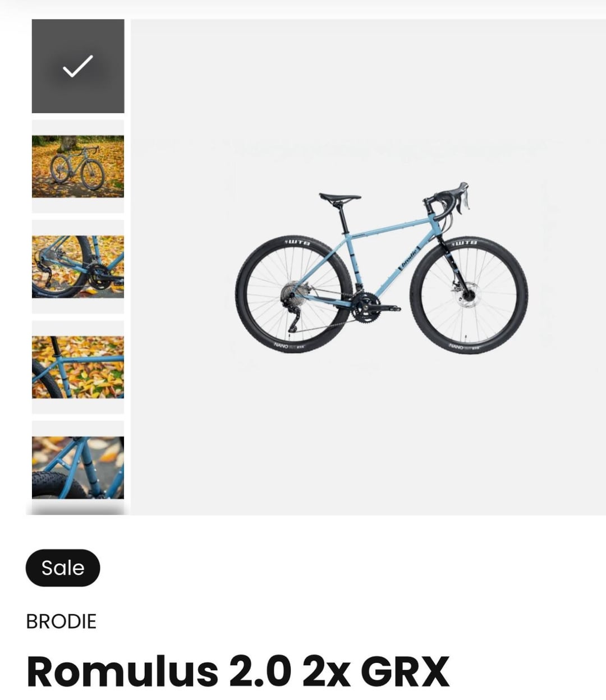Click the WTB logo on rear tire
606x700 pixels.
click(x=297, y=242)
